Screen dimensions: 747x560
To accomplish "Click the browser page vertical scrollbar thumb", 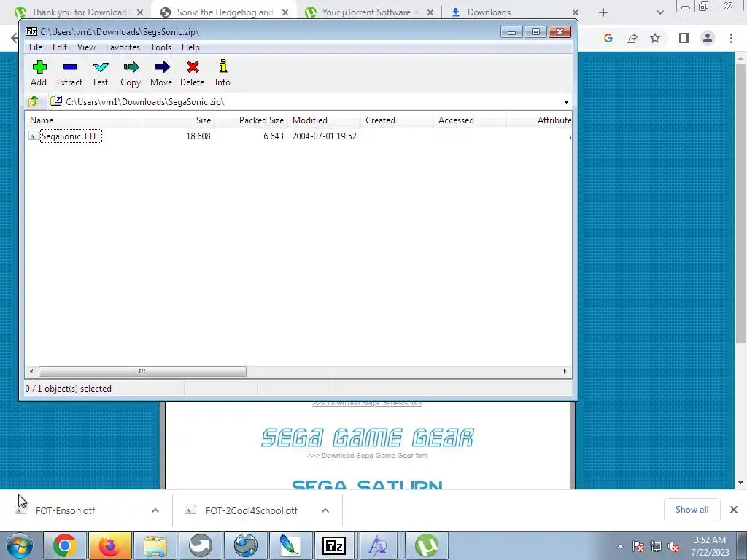I will pyautogui.click(x=740, y=203).
